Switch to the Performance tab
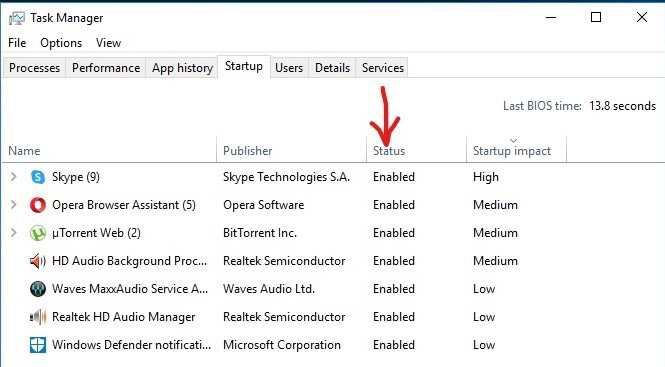This screenshot has height=367, width=665. click(x=106, y=68)
